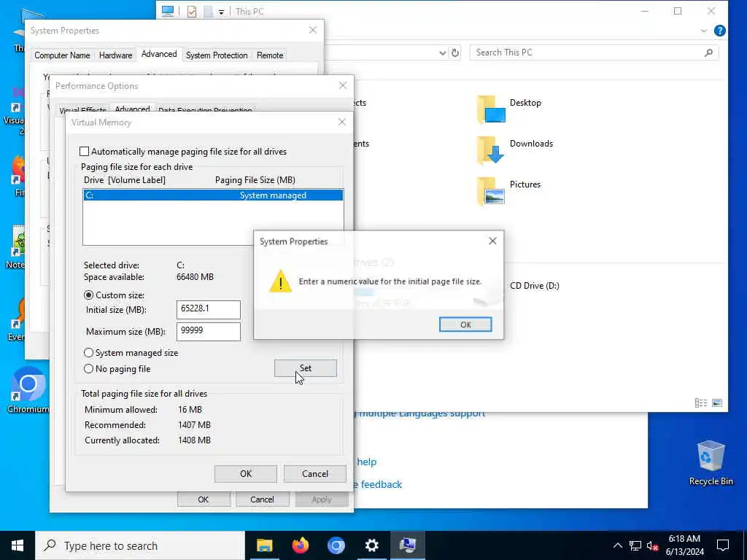Open the notification center icon
Viewport: 747px width, 560px height.
[x=723, y=545]
